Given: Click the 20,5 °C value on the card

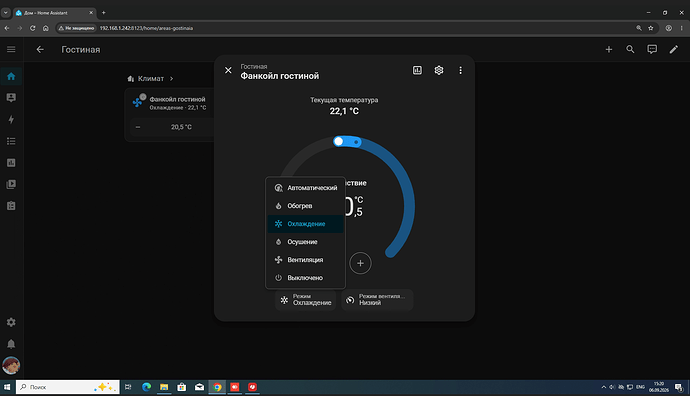Looking at the screenshot, I should [x=181, y=127].
